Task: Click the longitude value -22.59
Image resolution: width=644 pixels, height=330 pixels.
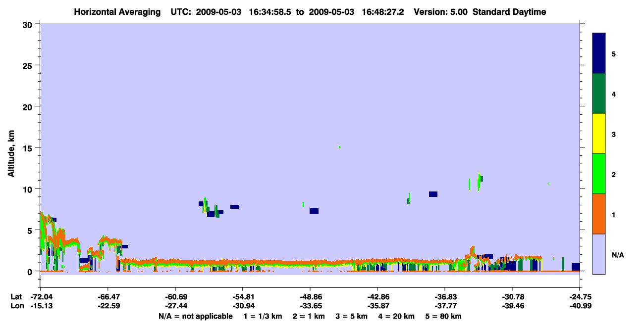Action: coord(108,306)
